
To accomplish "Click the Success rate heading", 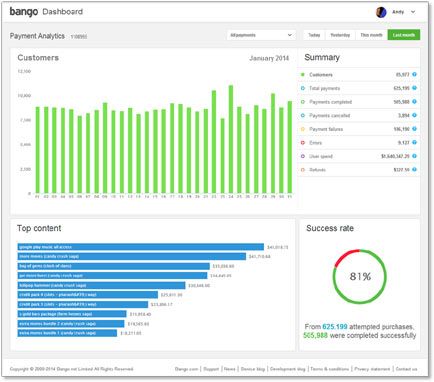I will 330,228.
